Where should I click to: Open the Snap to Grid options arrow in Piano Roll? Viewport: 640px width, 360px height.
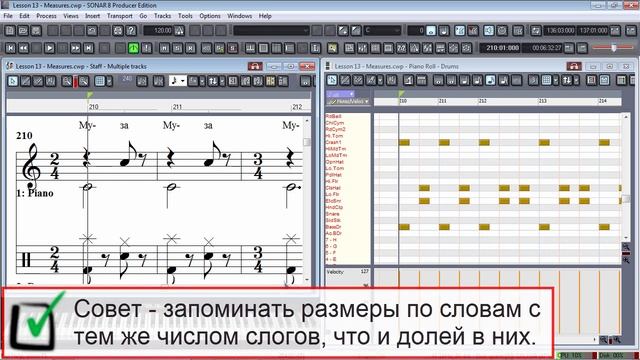(x=556, y=80)
